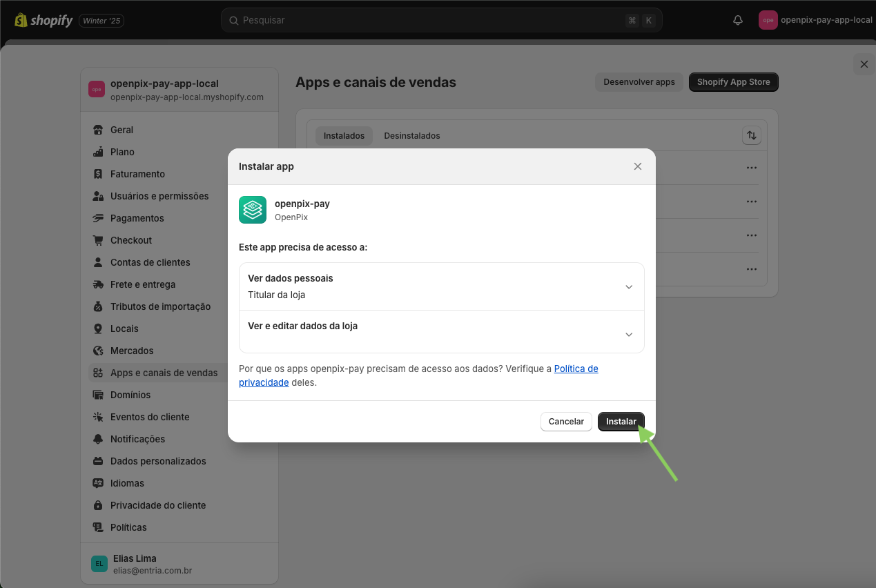Switch to the Instalados tab

tap(344, 135)
